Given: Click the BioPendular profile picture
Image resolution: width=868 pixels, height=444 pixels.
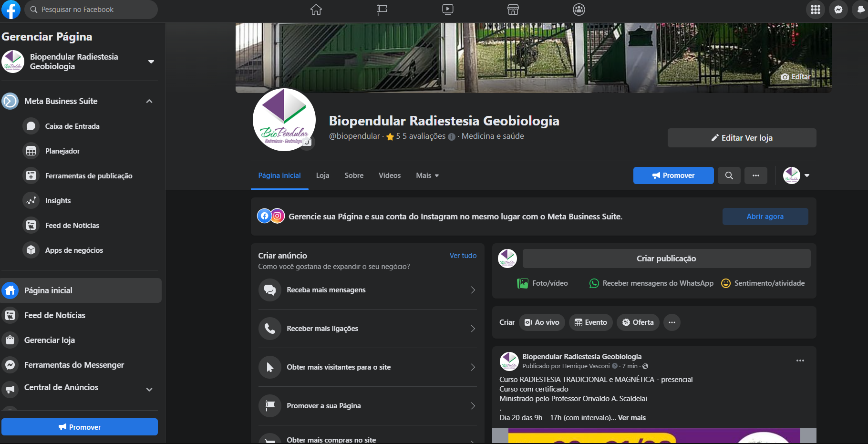Looking at the screenshot, I should pos(284,120).
